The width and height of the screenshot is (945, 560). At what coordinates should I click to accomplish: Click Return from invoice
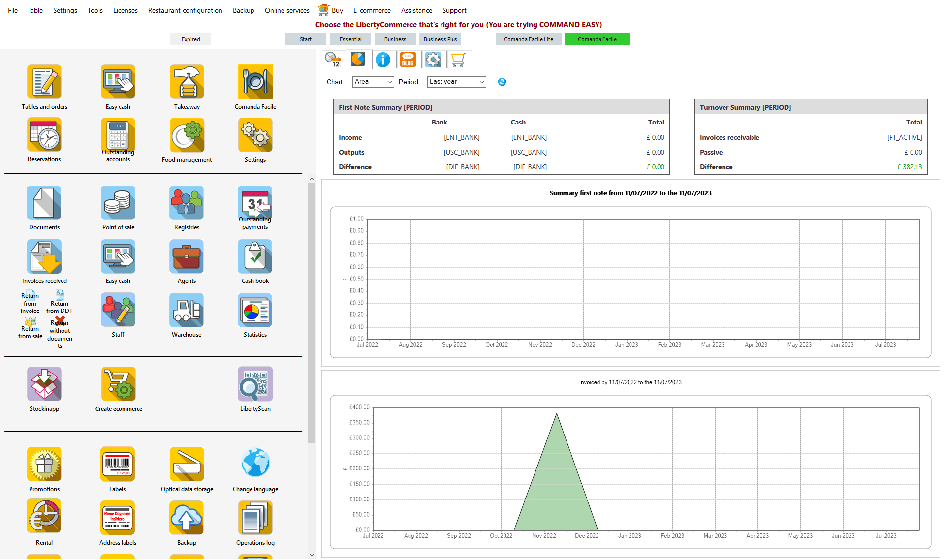30,303
